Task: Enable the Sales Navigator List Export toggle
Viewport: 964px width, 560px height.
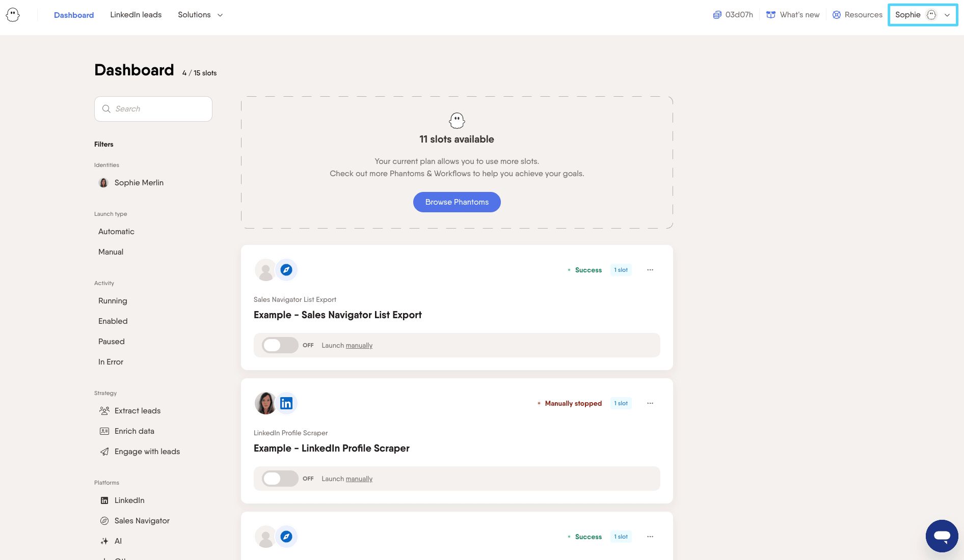Action: click(280, 345)
